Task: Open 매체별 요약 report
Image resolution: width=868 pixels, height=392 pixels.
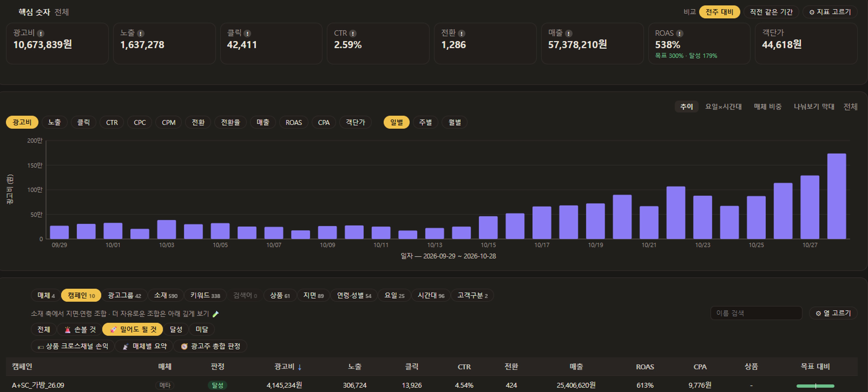Action: click(x=144, y=346)
